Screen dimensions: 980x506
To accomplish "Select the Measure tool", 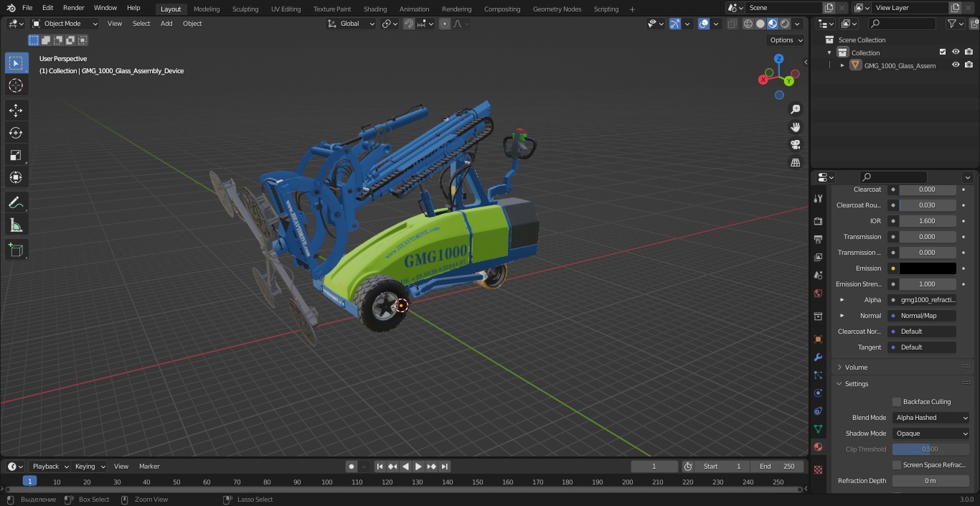I will pos(16,225).
